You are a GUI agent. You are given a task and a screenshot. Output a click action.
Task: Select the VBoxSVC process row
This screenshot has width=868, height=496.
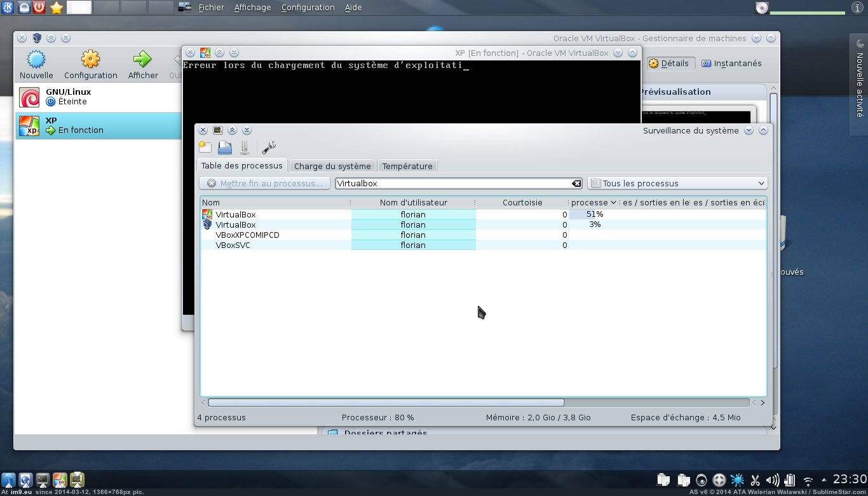pos(233,245)
